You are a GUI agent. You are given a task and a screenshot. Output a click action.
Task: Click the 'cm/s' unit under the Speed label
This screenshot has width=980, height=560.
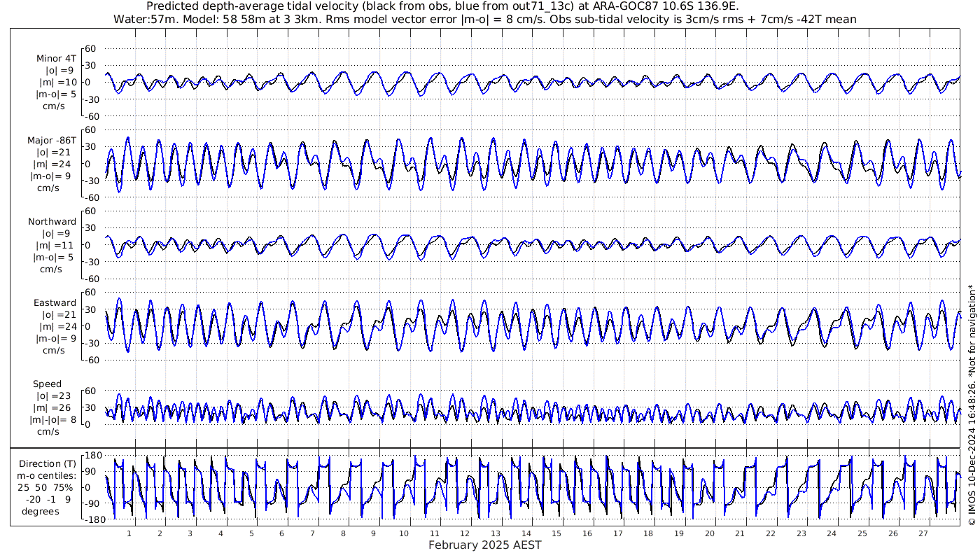point(49,431)
